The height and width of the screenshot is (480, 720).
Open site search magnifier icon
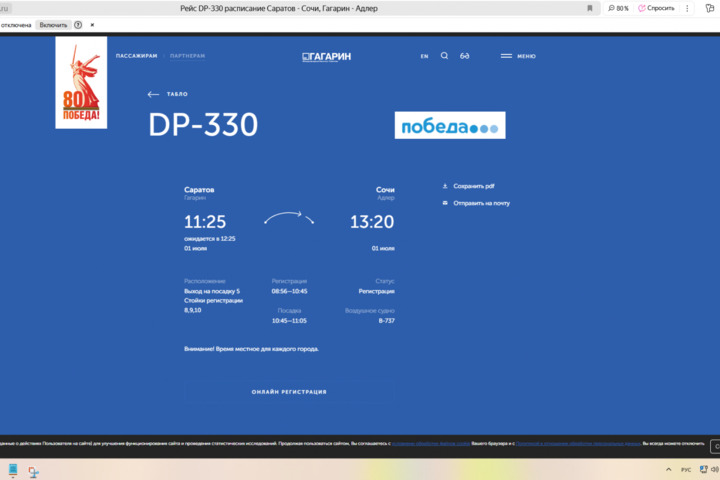click(444, 56)
